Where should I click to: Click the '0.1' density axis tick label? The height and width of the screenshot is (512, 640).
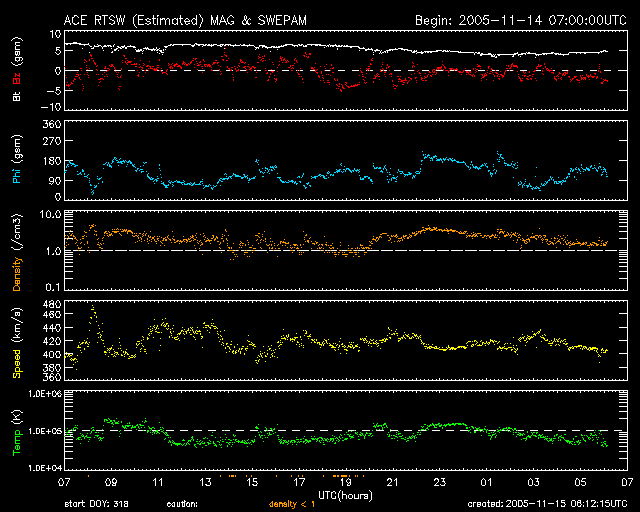pyautogui.click(x=53, y=287)
